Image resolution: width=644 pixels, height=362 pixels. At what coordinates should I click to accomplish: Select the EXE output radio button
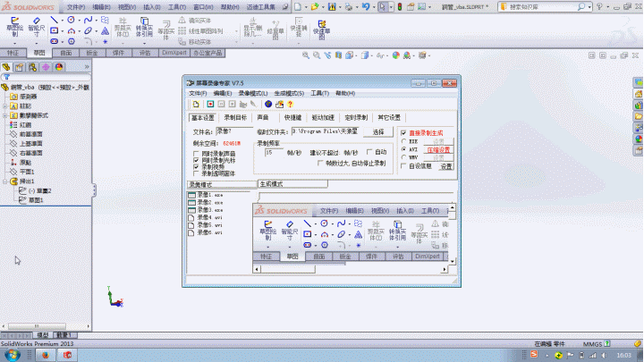pyautogui.click(x=403, y=141)
